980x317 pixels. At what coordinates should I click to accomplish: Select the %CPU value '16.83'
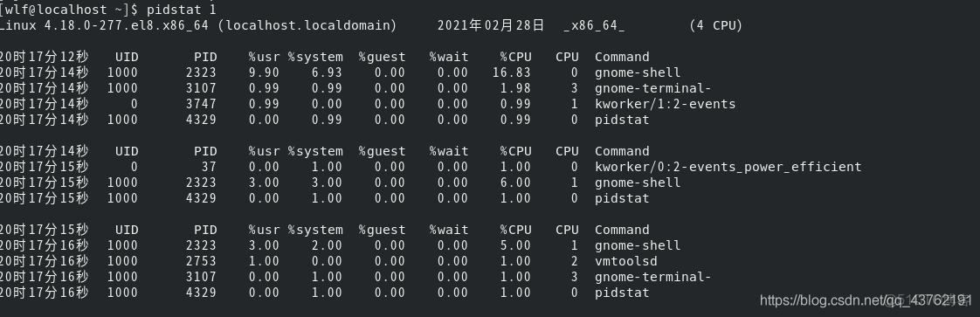(511, 72)
